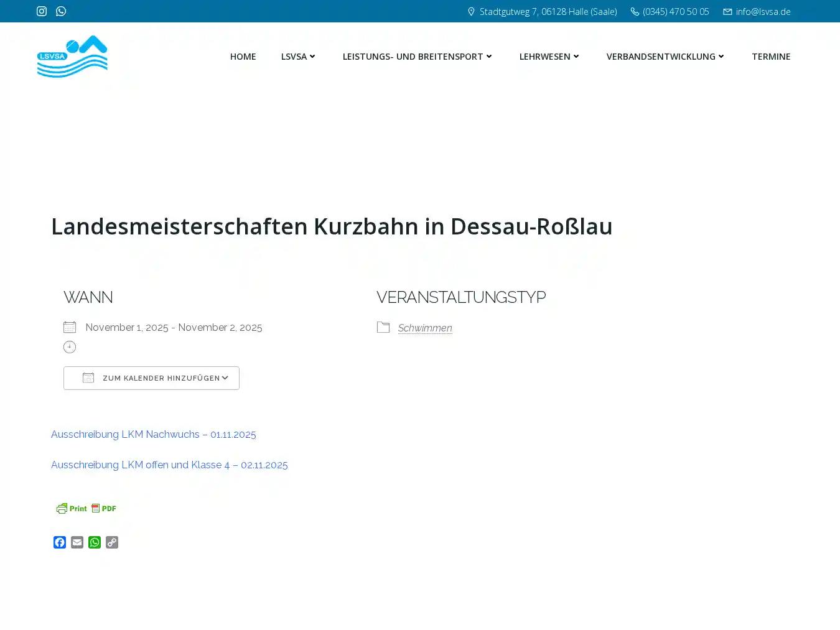
Task: Open the Instagram icon in the top bar
Action: 42,11
